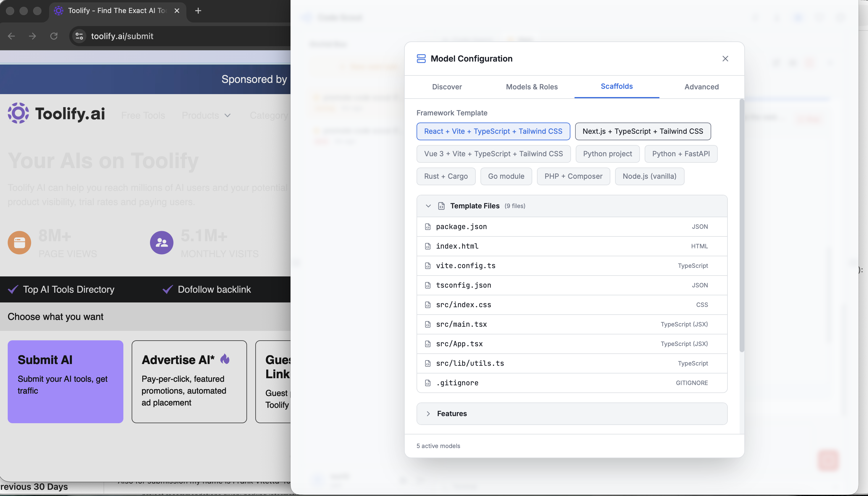
Task: Click the Submit AI card
Action: click(65, 381)
